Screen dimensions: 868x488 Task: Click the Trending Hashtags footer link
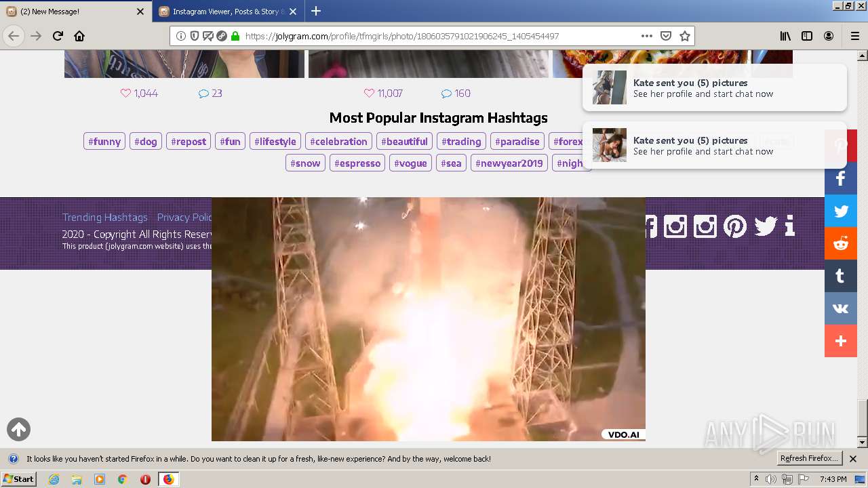[x=104, y=218]
